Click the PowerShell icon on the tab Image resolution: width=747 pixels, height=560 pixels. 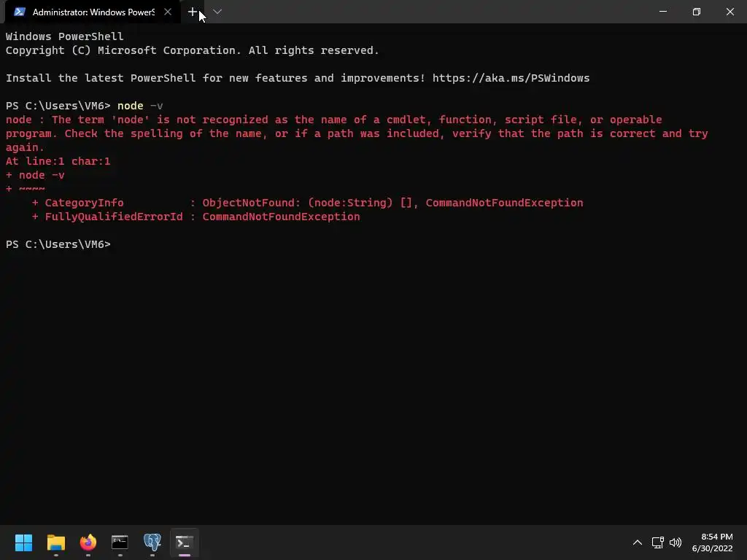tap(20, 12)
